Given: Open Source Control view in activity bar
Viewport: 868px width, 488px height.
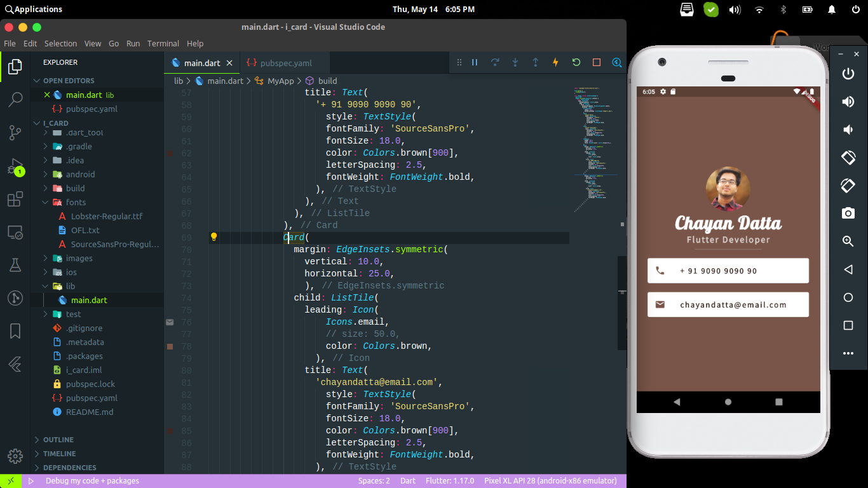Looking at the screenshot, I should tap(15, 132).
